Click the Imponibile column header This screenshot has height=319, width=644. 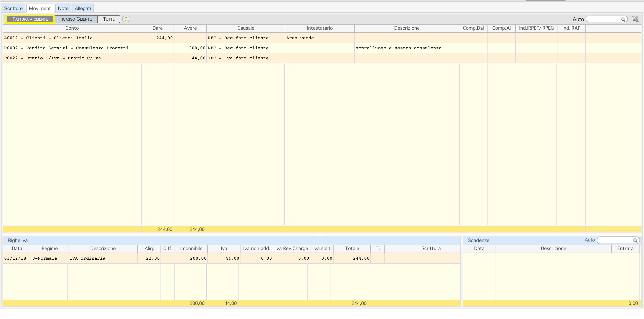[191, 249]
